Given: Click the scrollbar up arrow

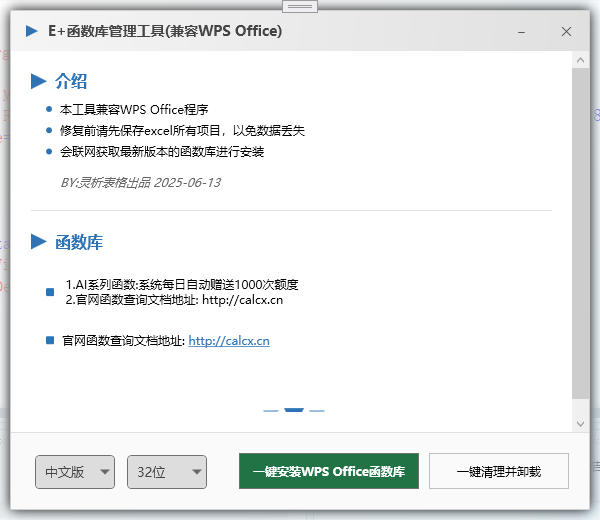Looking at the screenshot, I should click(x=580, y=60).
